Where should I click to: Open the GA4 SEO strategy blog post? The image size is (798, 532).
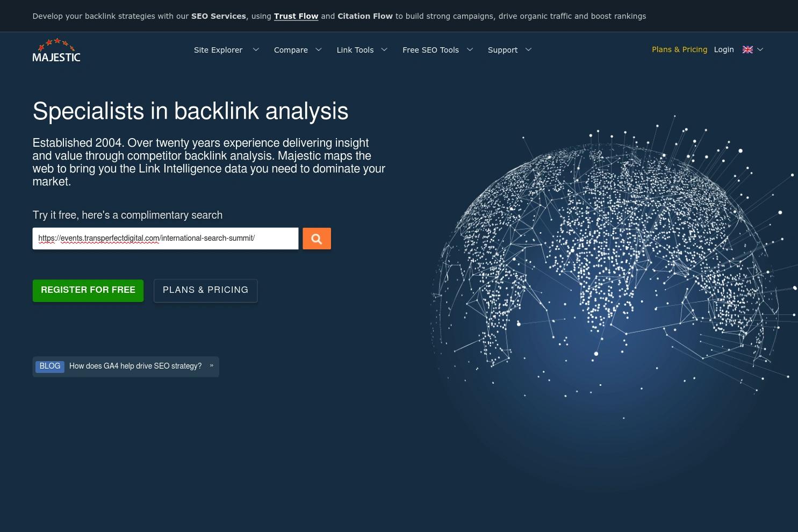pyautogui.click(x=135, y=366)
